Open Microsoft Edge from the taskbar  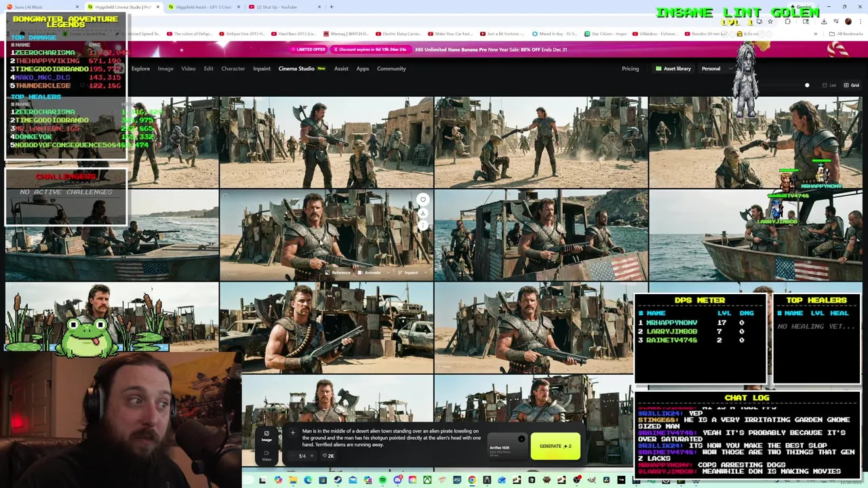point(308,480)
